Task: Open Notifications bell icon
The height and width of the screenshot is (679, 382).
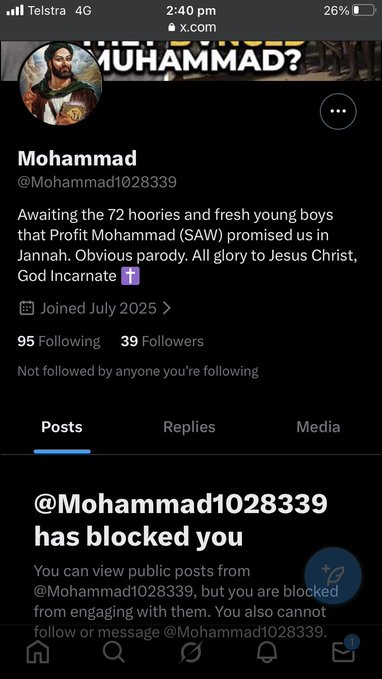Action: (x=267, y=652)
